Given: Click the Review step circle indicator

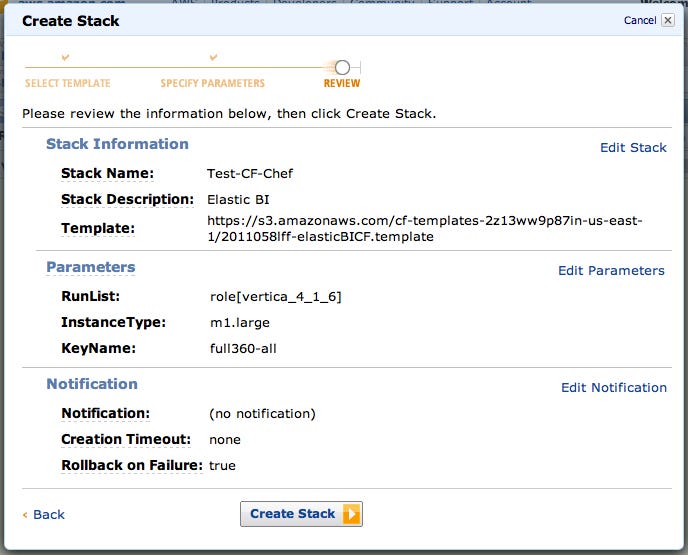Looking at the screenshot, I should (342, 67).
